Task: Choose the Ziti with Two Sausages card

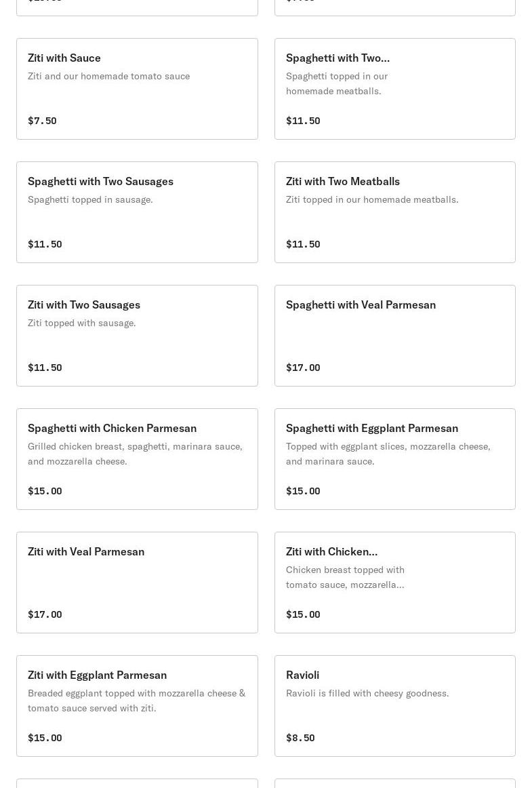Action: 137,336
